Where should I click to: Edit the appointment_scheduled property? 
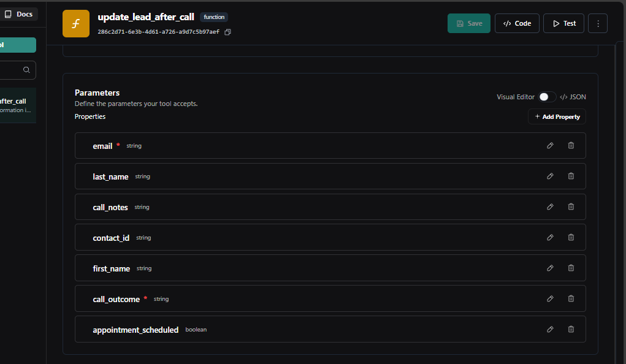click(x=550, y=329)
